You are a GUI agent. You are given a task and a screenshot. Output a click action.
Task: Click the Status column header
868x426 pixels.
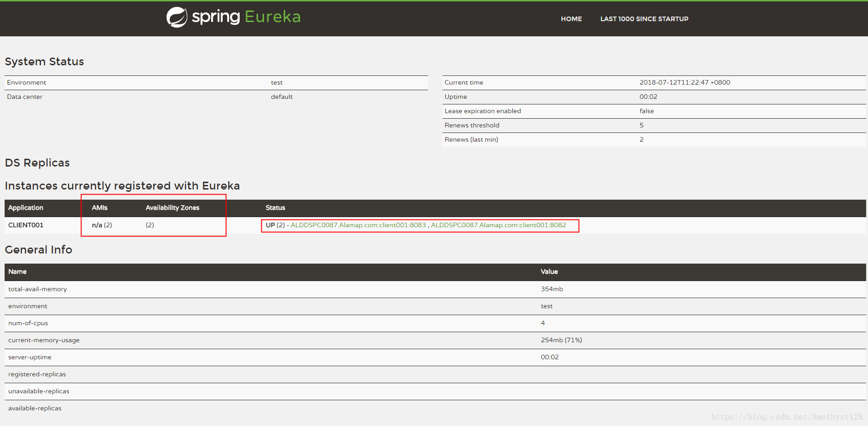(x=276, y=208)
